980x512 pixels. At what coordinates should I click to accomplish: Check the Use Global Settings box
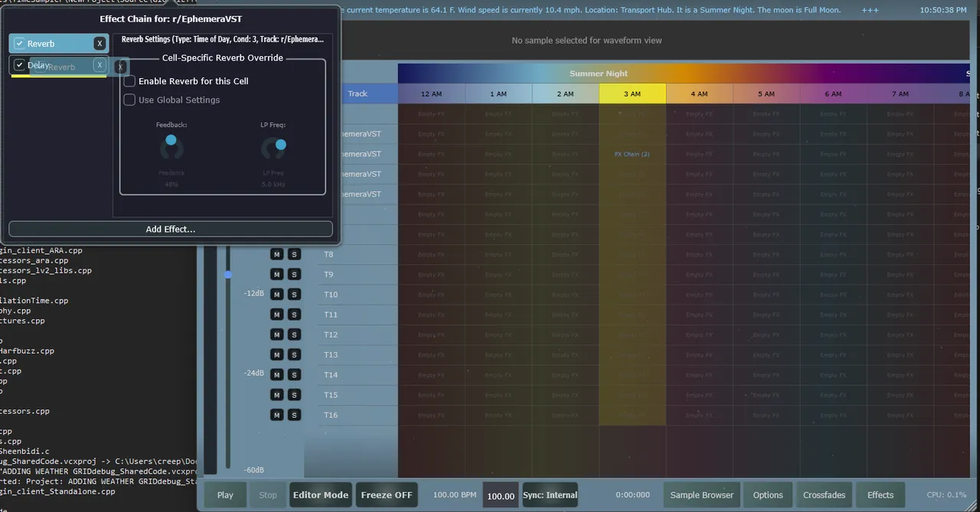coord(130,100)
